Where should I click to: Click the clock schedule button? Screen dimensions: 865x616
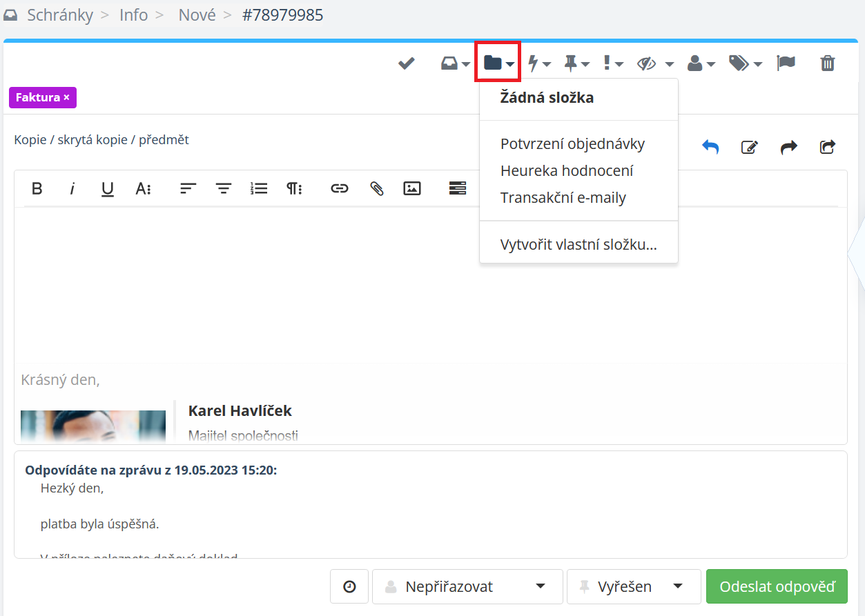click(x=349, y=587)
